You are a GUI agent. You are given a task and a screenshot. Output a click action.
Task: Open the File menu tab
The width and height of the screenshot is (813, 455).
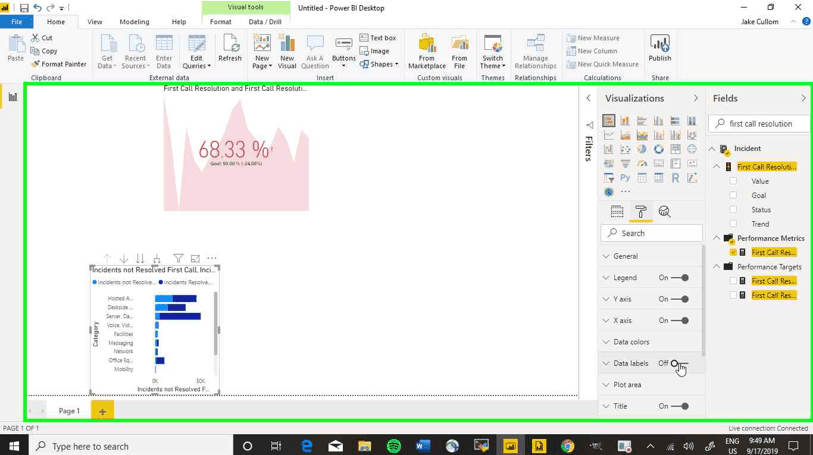click(17, 22)
